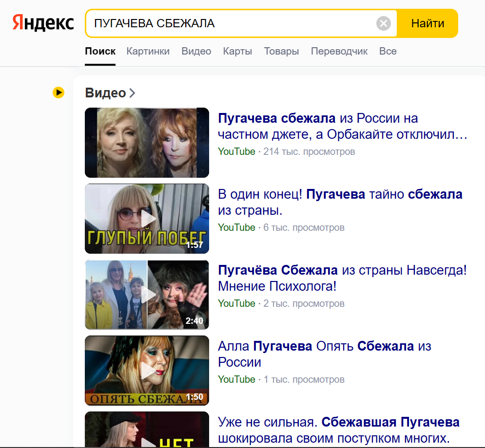Play the 'ОПЯТЬ СБЕЖАЛА' video thumbnail

click(147, 371)
